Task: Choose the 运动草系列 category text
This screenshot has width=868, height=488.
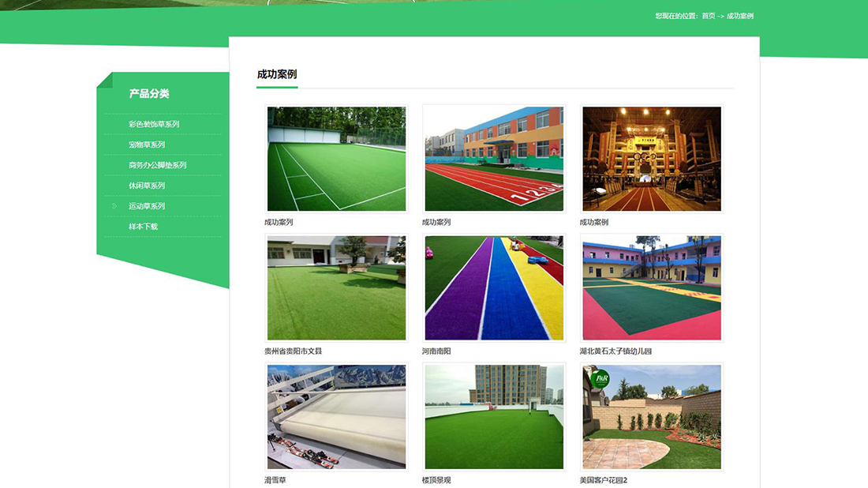Action: tap(147, 206)
